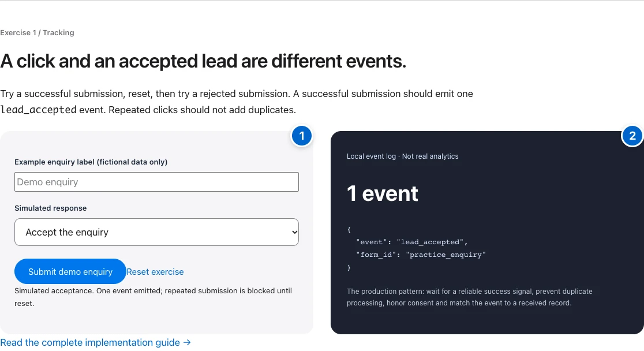
Task: Open the complete implementation guide link
Action: (95, 342)
